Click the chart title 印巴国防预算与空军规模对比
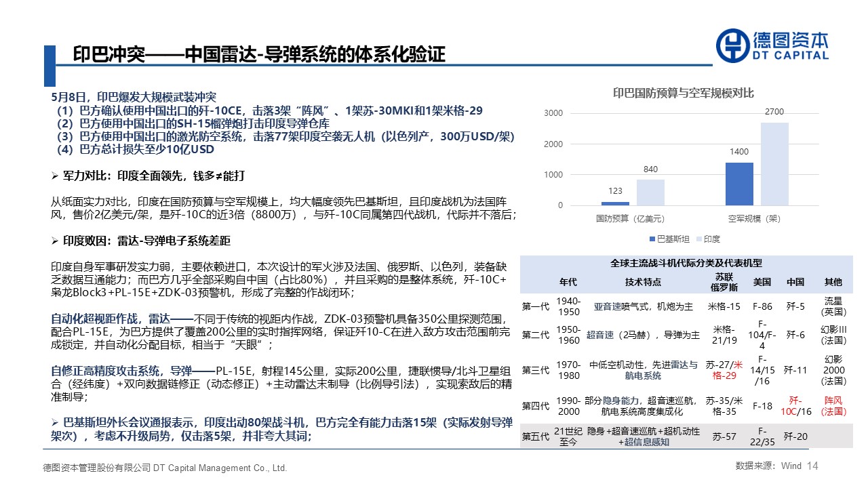Screen dimensions: 868x488 (684, 93)
